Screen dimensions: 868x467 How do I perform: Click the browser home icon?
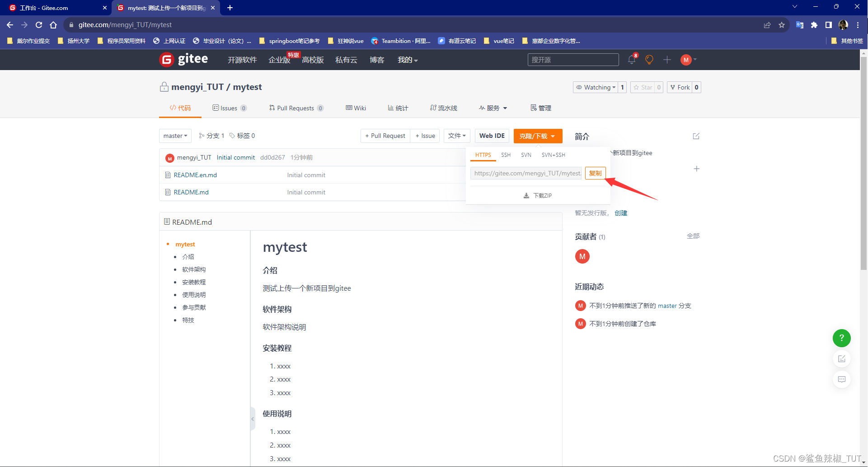pos(53,25)
